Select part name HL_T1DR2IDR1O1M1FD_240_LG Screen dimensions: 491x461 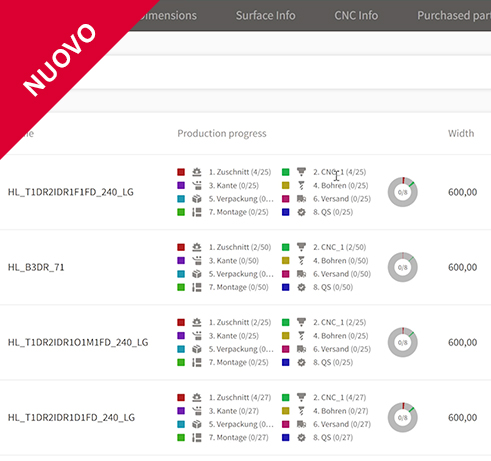[78, 342]
